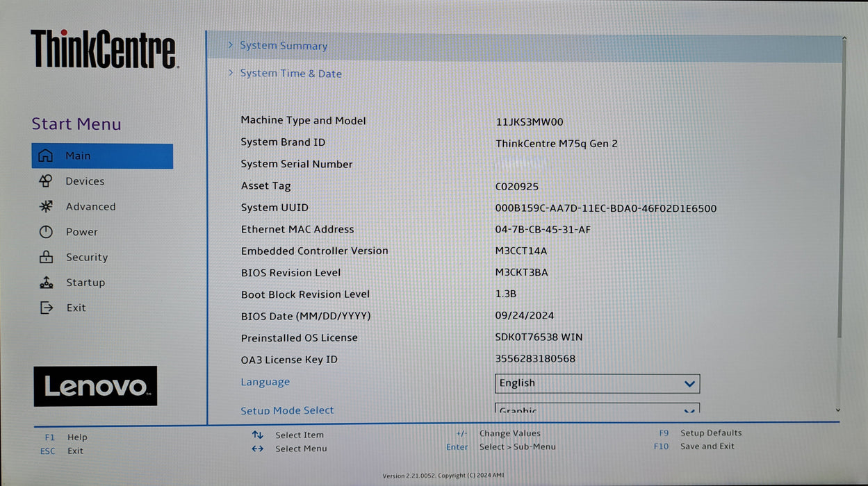
Task: Click the Embedded Controller Version M3CCT14A
Action: coord(521,251)
